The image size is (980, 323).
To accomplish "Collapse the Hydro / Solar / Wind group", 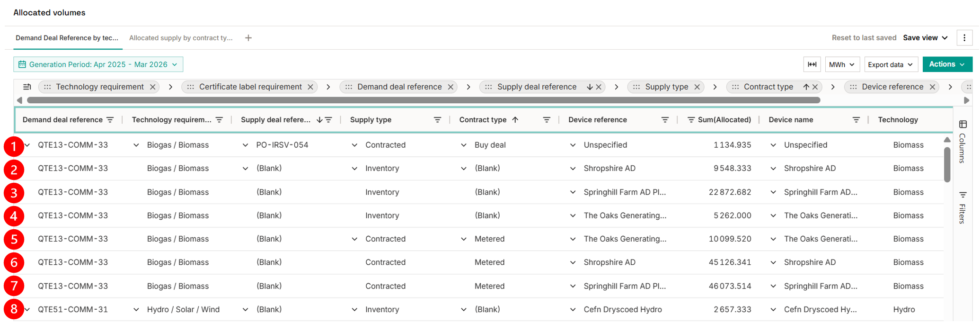I will tap(136, 310).
